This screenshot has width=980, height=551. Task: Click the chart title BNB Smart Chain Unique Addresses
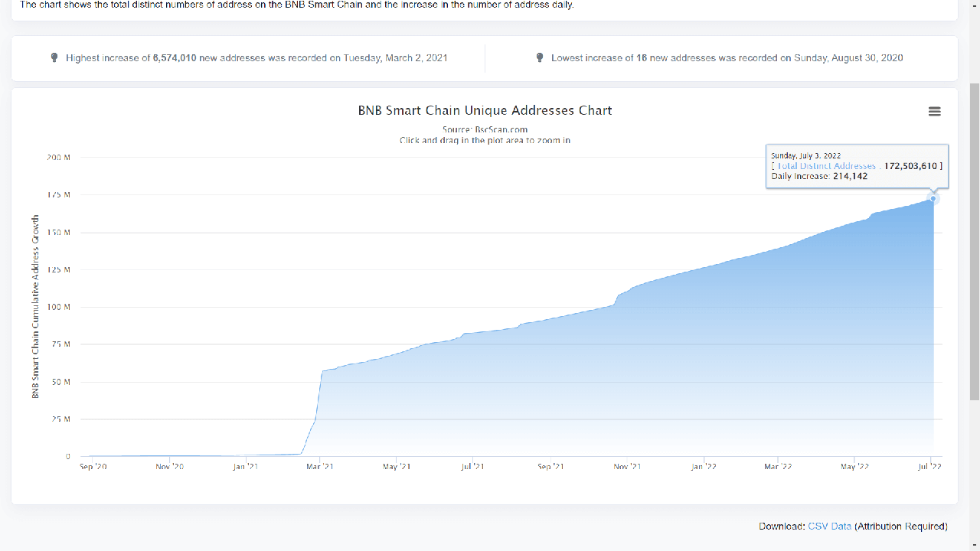pos(485,110)
